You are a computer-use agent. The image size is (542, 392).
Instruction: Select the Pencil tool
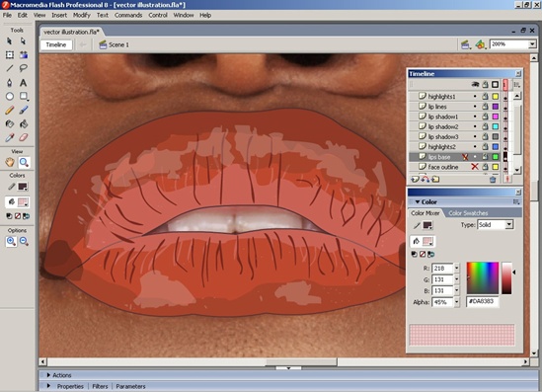pyautogui.click(x=9, y=111)
